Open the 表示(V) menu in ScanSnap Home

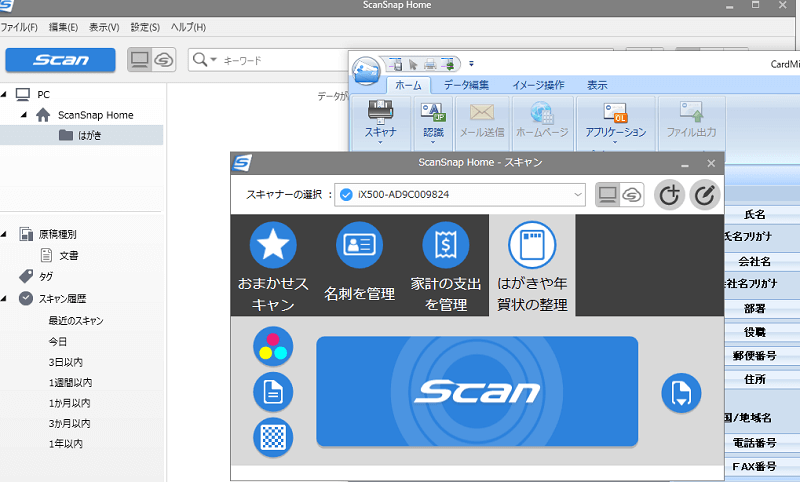point(104,28)
